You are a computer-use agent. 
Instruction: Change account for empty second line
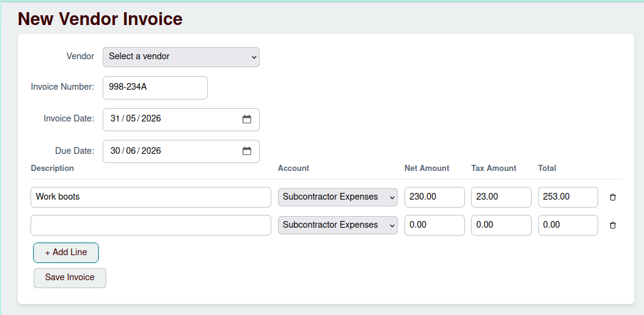[x=338, y=225]
